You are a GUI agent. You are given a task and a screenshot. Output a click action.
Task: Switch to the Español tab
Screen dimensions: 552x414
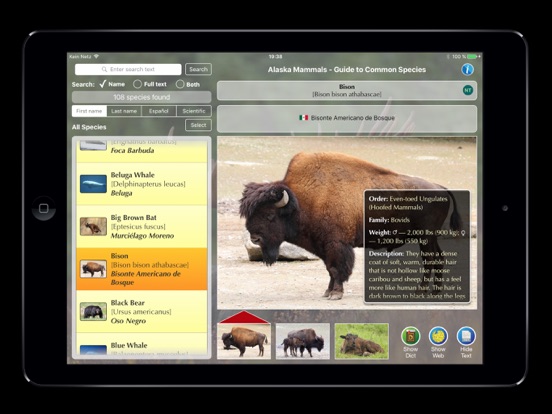(x=159, y=111)
